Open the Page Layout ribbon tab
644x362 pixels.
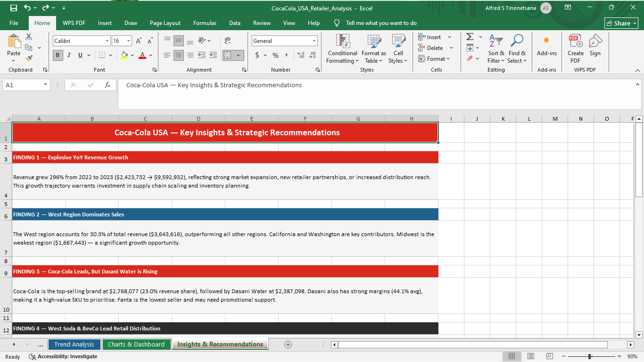point(165,23)
